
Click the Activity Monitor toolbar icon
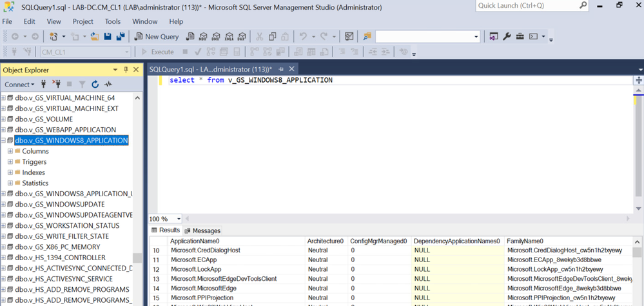(349, 37)
